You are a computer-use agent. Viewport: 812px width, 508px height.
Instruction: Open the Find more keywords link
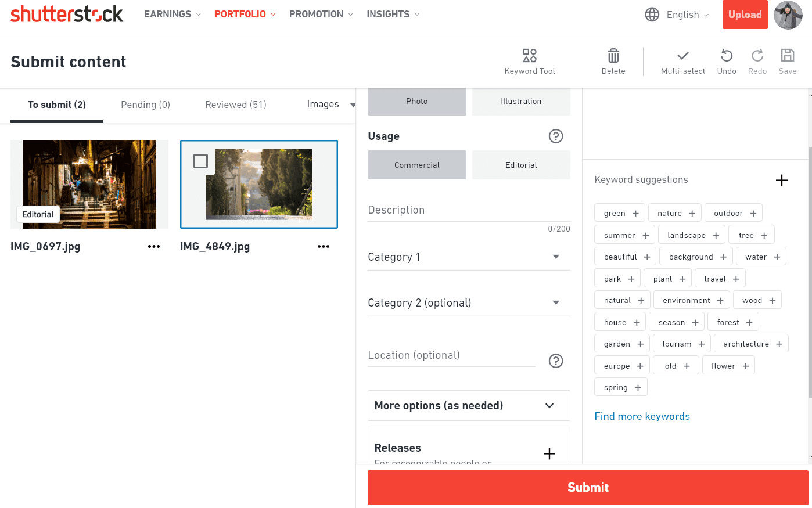click(642, 416)
